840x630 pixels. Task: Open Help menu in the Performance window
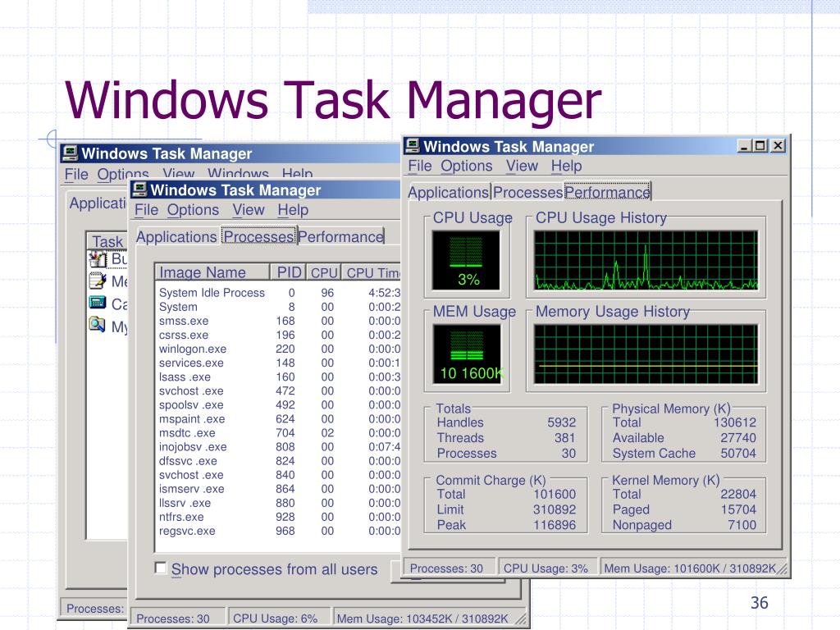point(566,166)
